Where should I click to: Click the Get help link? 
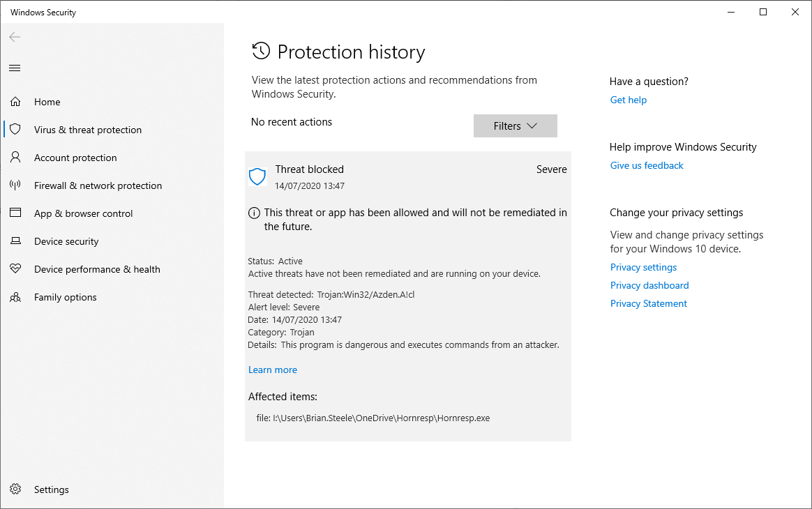tap(628, 100)
